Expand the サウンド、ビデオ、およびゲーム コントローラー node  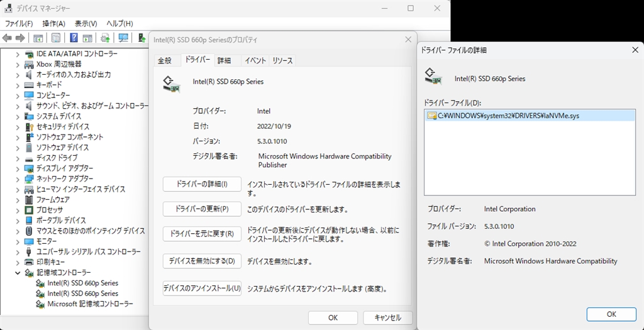click(x=18, y=106)
